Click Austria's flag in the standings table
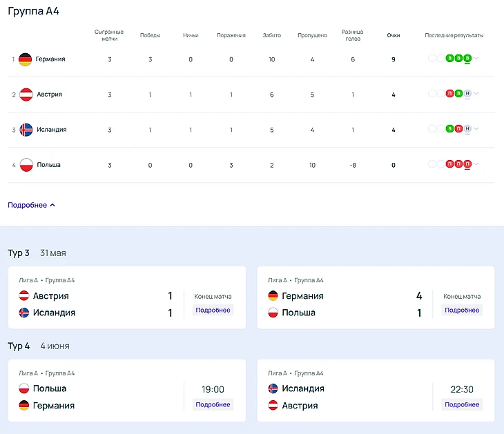 pos(26,95)
